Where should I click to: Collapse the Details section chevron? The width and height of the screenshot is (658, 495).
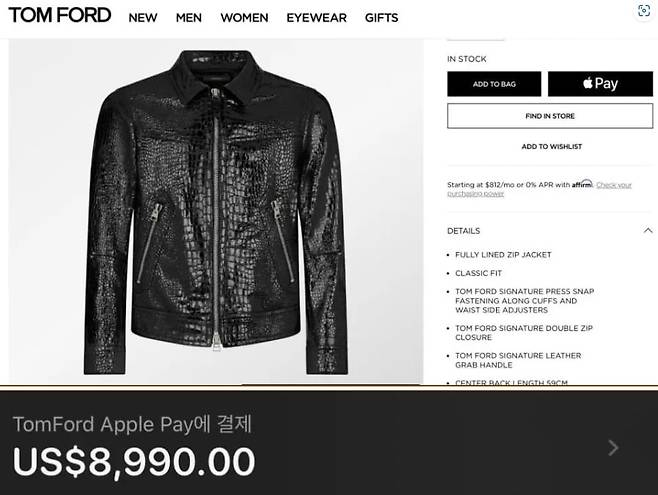pos(648,230)
